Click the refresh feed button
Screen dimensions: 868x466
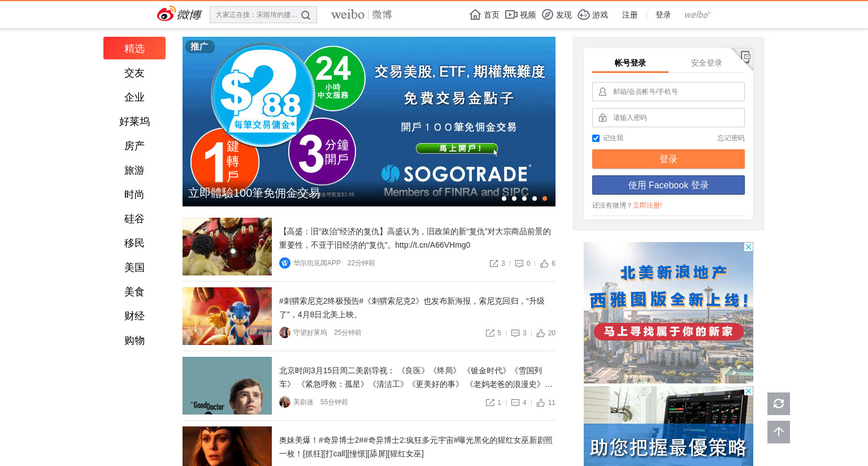(x=779, y=404)
